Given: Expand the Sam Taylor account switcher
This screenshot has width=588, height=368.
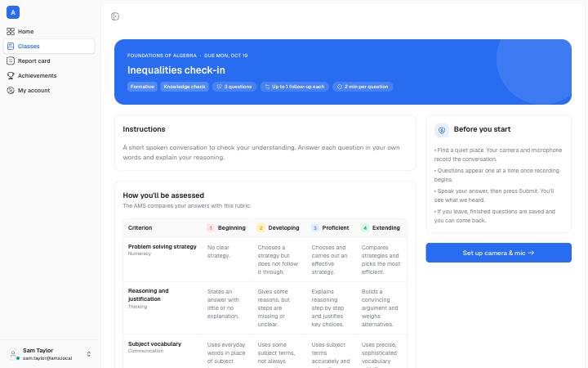Looking at the screenshot, I should tap(89, 354).
